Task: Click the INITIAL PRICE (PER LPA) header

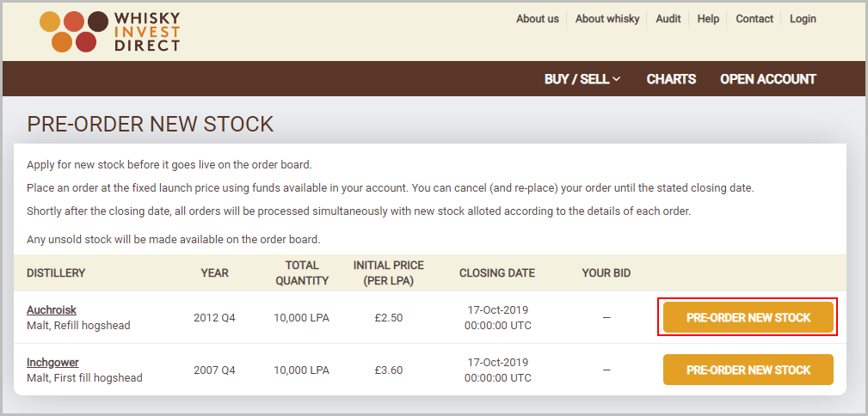Action: coord(389,272)
